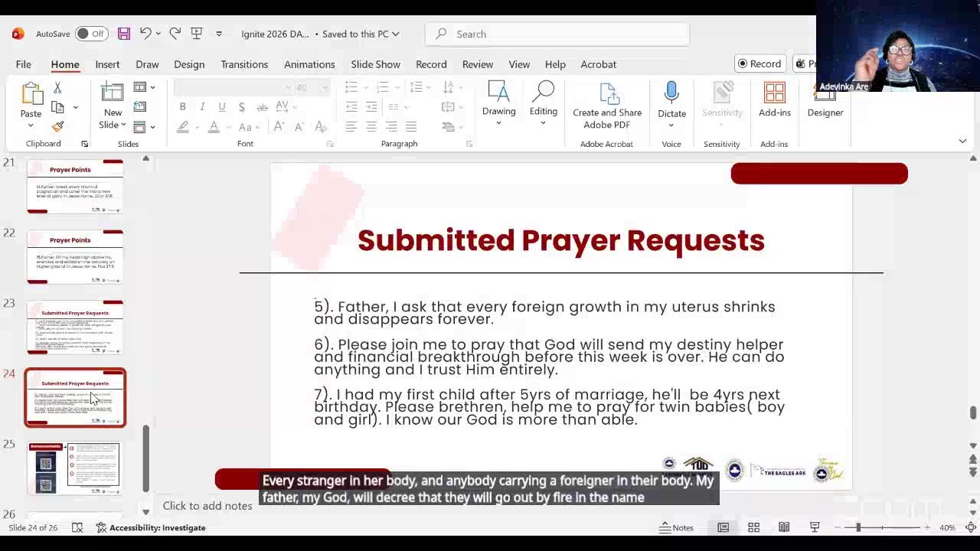Click the Save icon in title bar
The height and width of the screenshot is (551, 980).
(123, 34)
